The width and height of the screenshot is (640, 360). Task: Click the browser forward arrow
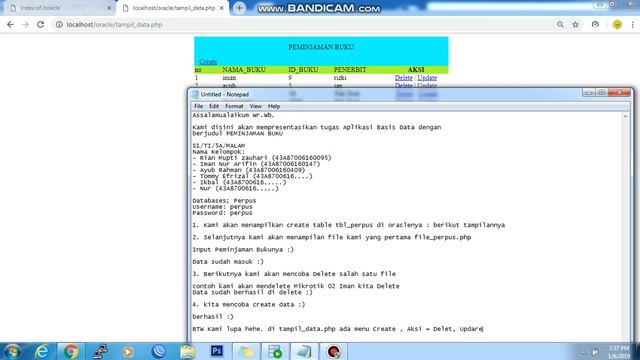point(25,24)
